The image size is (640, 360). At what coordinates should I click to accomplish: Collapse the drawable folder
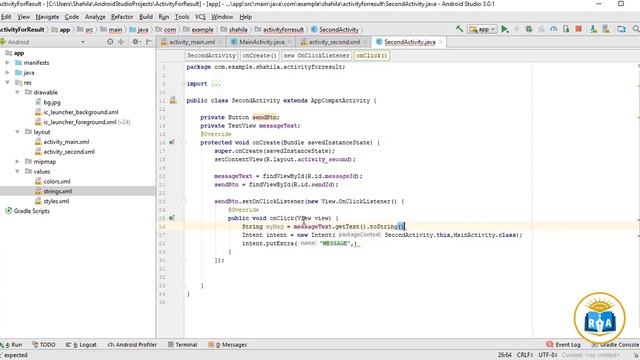(18, 92)
